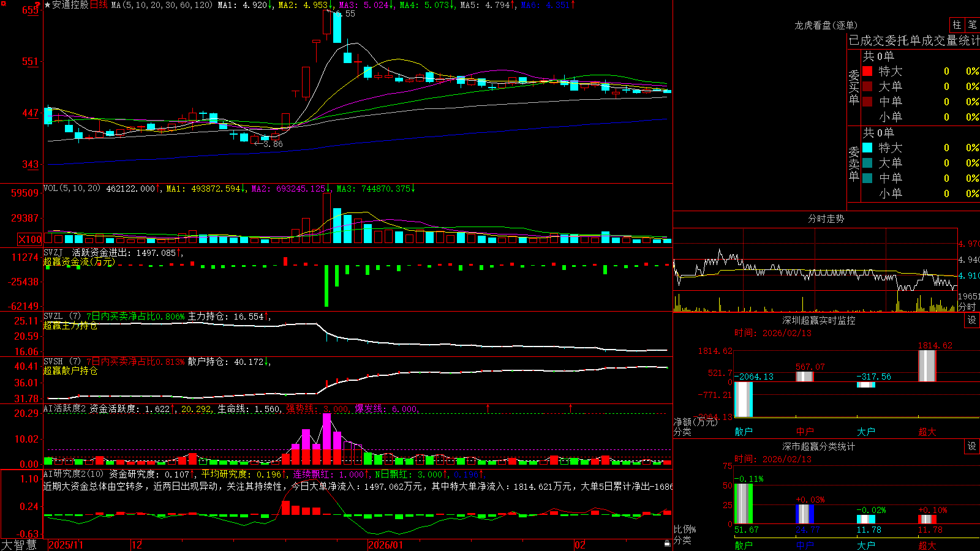
Task: Click the 笔 tick-view button
Action: (x=972, y=25)
